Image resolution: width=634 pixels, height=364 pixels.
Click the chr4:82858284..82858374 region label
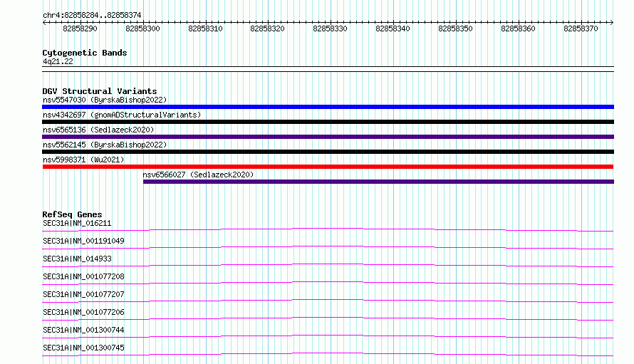tap(92, 15)
